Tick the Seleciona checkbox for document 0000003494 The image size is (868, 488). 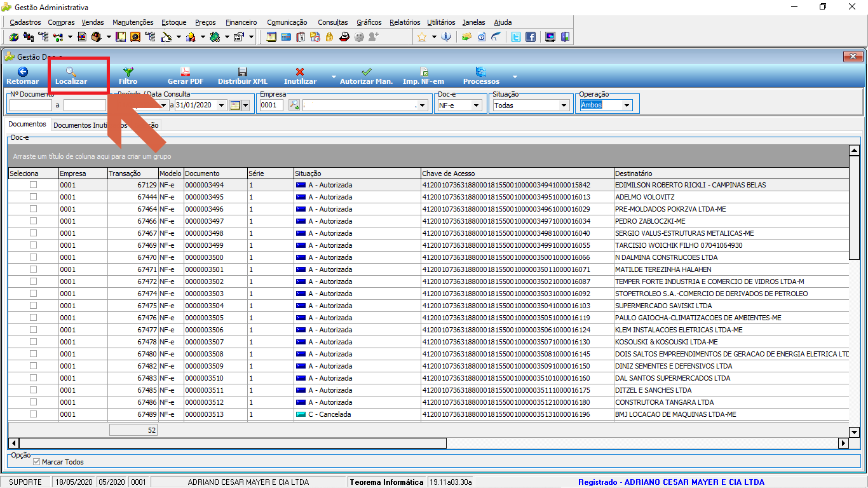click(x=33, y=185)
